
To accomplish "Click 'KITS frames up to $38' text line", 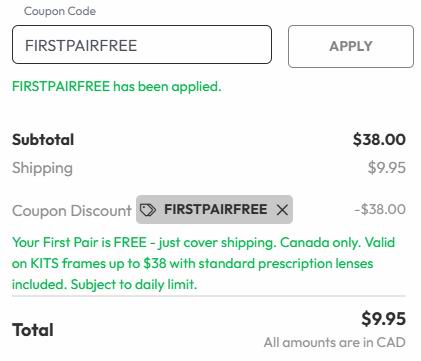I will (x=99, y=264).
